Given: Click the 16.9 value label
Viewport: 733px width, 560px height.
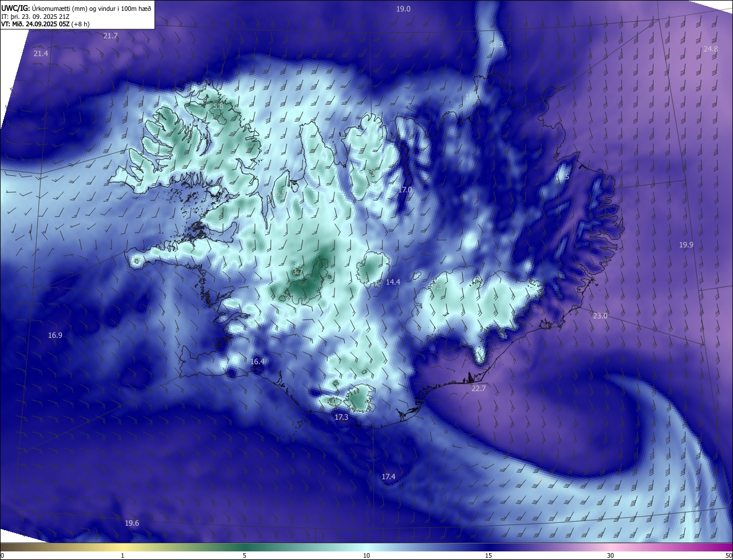Looking at the screenshot, I should click(x=55, y=336).
